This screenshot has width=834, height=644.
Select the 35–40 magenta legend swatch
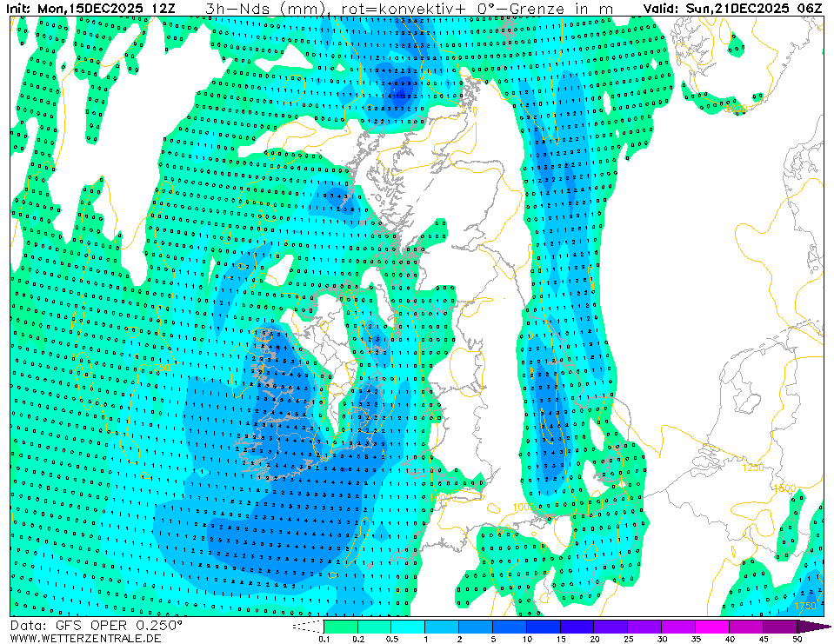[712, 626]
